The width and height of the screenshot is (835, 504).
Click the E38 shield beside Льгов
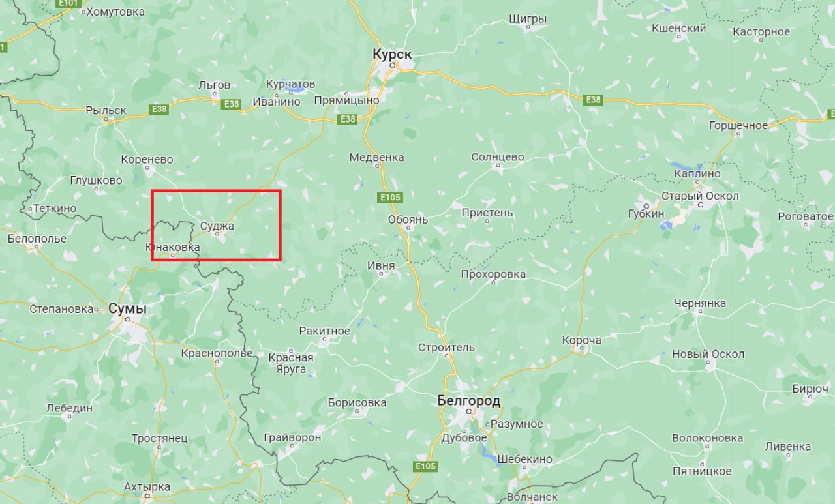click(x=231, y=104)
